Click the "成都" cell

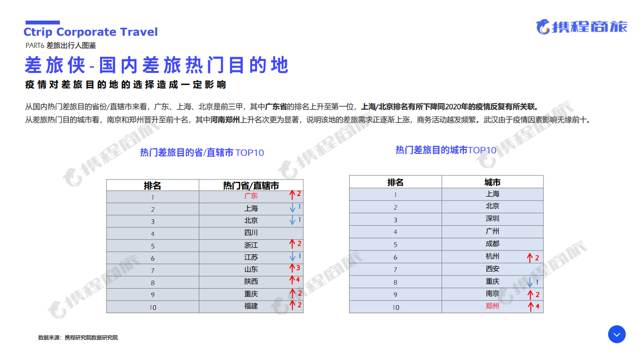click(493, 244)
